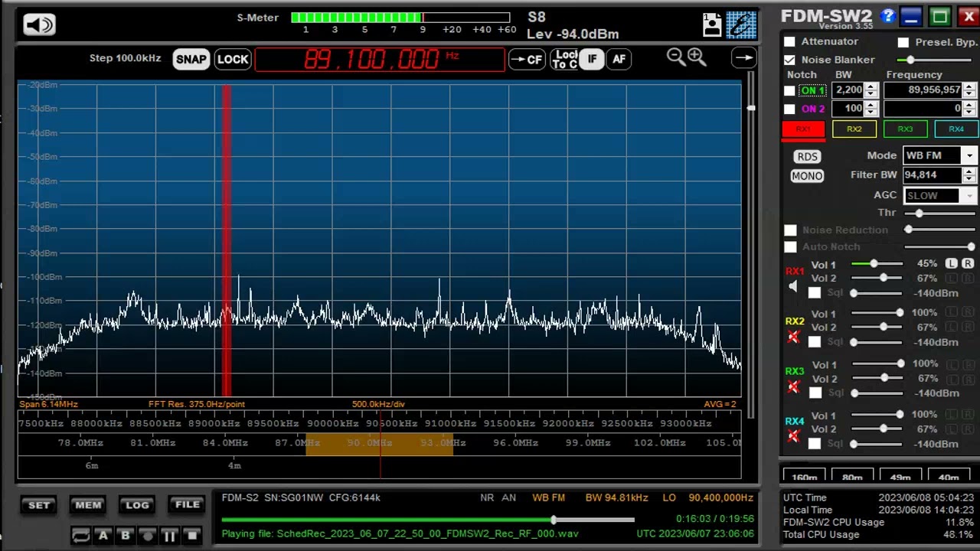This screenshot has height=551, width=980.
Task: Select the 49m band tab
Action: tap(900, 476)
